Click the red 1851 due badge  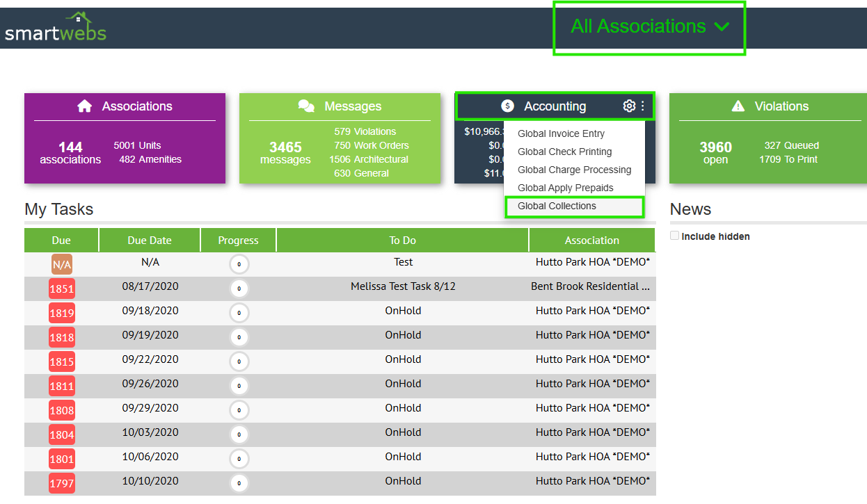click(x=61, y=288)
